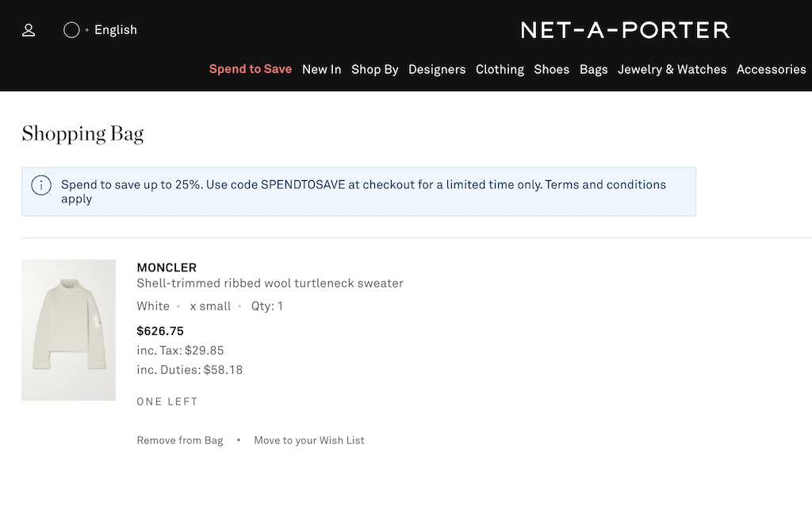812x527 pixels.
Task: Open Shell-trimmed ribbed wool turtleneck sweater
Action: click(x=270, y=283)
